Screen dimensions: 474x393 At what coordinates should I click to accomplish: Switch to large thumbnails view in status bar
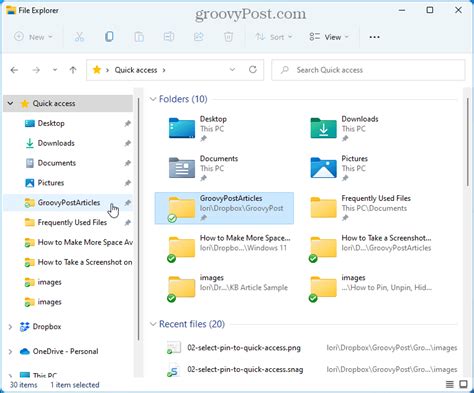click(463, 384)
